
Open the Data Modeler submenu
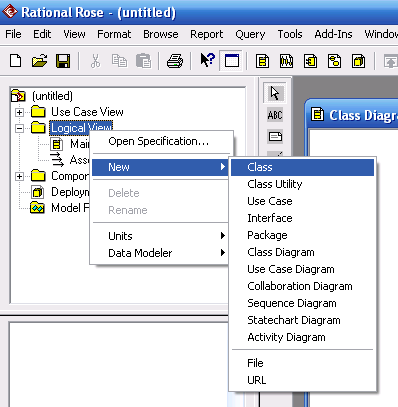point(159,253)
